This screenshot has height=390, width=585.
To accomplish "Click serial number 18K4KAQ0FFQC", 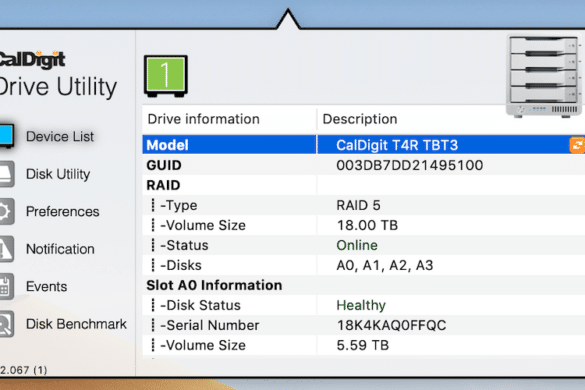I will coord(391,325).
